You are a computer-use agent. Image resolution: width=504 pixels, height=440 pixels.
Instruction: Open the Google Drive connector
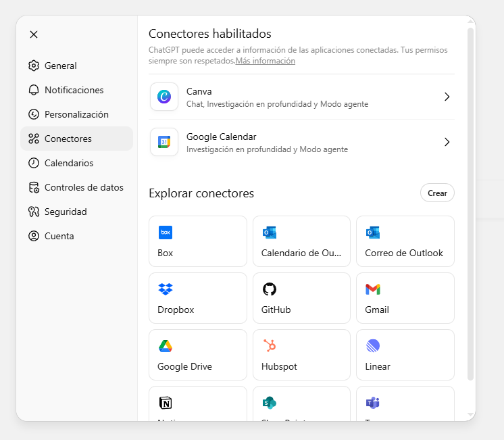point(198,355)
